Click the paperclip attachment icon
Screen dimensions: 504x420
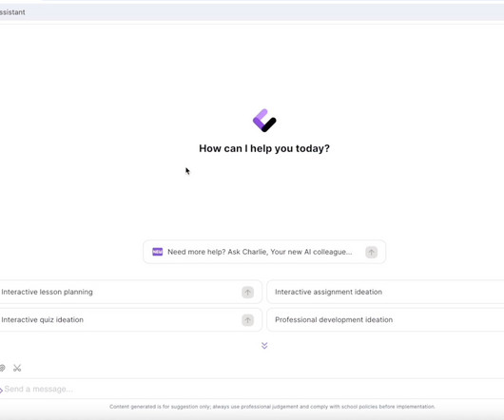pos(2,368)
